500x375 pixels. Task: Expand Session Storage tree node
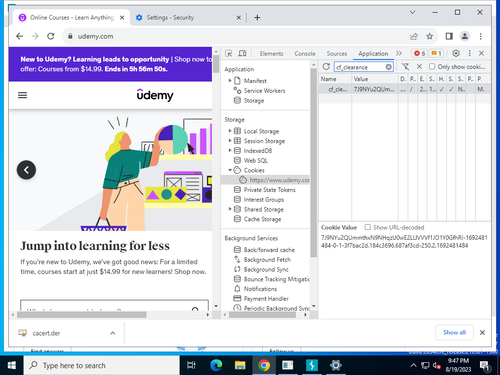[x=230, y=141]
